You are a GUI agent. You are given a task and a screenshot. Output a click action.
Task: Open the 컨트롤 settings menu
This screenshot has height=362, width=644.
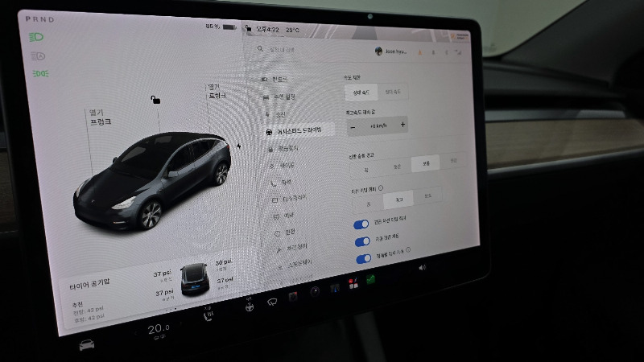pos(275,79)
